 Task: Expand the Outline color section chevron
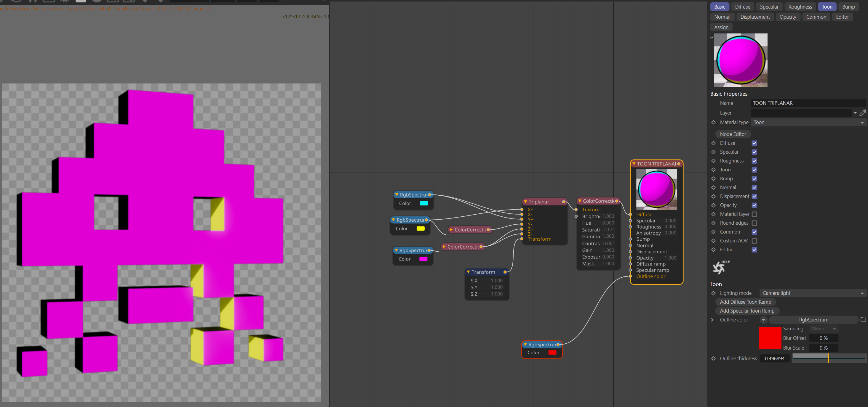(x=712, y=320)
